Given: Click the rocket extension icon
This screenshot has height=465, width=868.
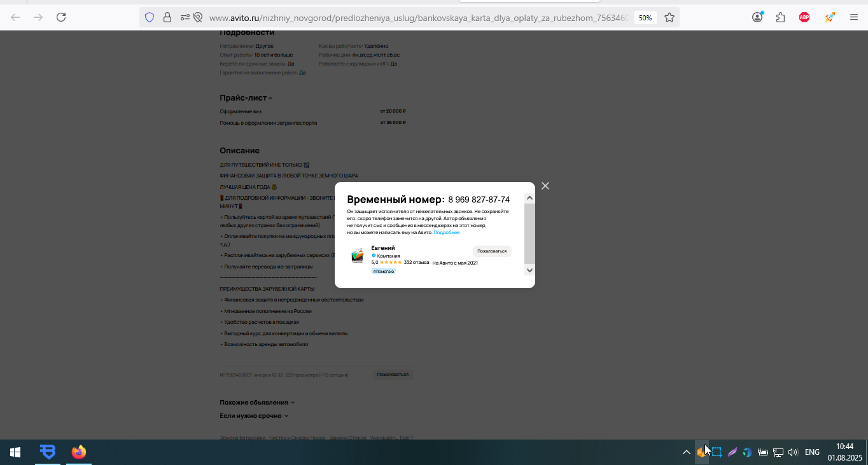Looking at the screenshot, I should pyautogui.click(x=829, y=18).
